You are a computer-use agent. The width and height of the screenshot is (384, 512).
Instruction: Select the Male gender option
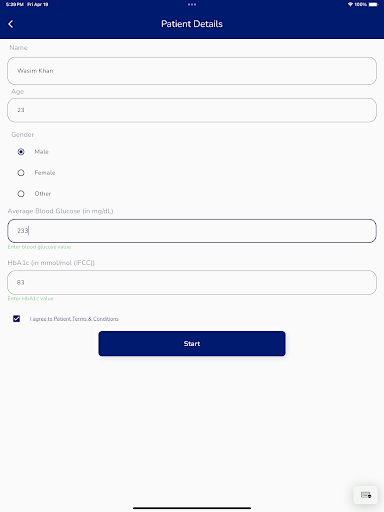[21, 152]
